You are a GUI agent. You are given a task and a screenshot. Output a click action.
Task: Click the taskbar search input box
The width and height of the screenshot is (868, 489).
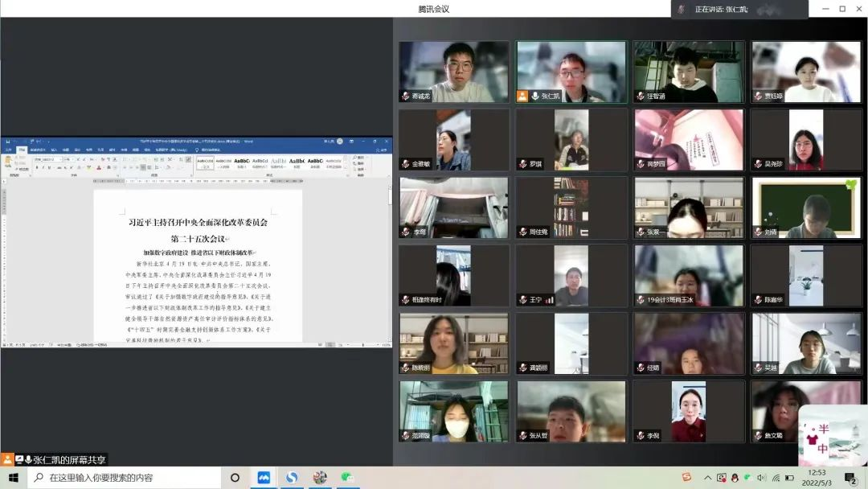tap(129, 477)
